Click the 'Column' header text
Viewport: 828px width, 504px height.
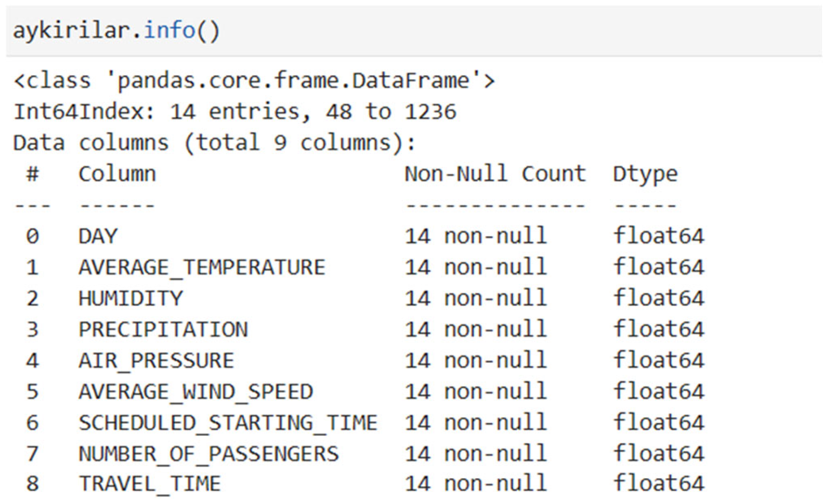[117, 174]
